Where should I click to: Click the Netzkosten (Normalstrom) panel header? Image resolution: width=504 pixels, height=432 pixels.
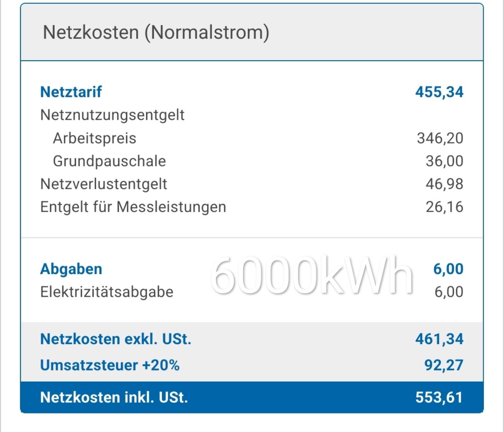tap(156, 32)
